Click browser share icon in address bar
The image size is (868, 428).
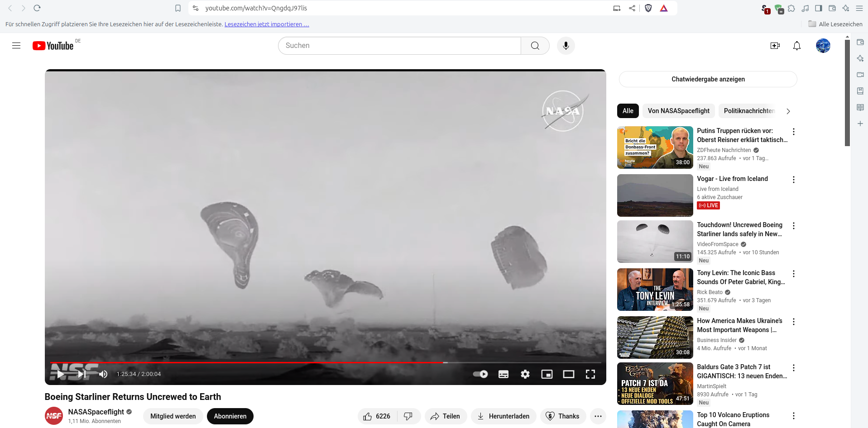pyautogui.click(x=632, y=8)
